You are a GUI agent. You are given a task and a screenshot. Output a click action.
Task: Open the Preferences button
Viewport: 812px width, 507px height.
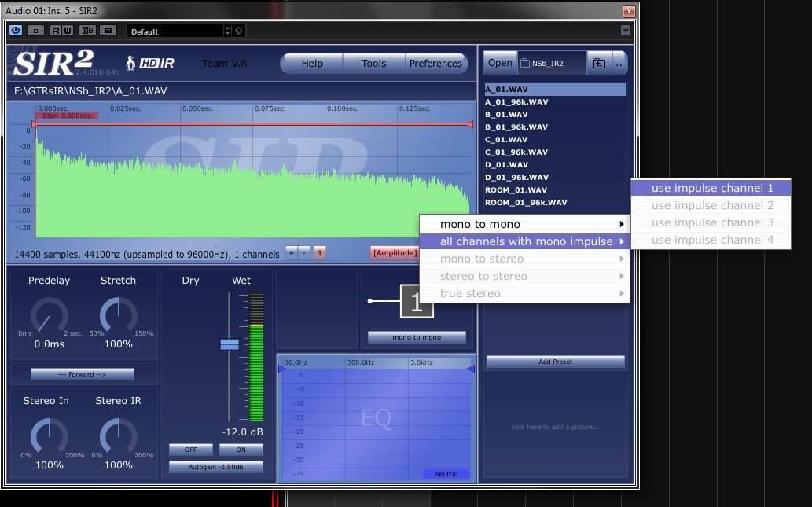(x=435, y=64)
